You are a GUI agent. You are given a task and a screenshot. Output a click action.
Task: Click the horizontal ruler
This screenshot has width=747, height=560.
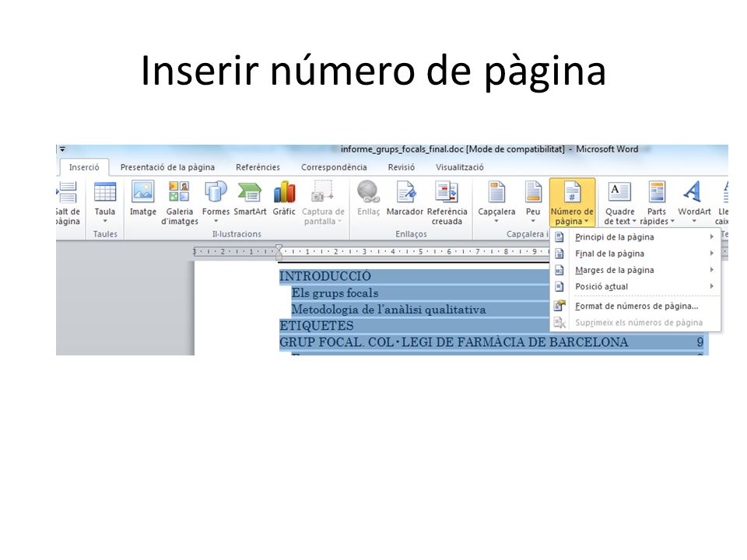(x=372, y=251)
